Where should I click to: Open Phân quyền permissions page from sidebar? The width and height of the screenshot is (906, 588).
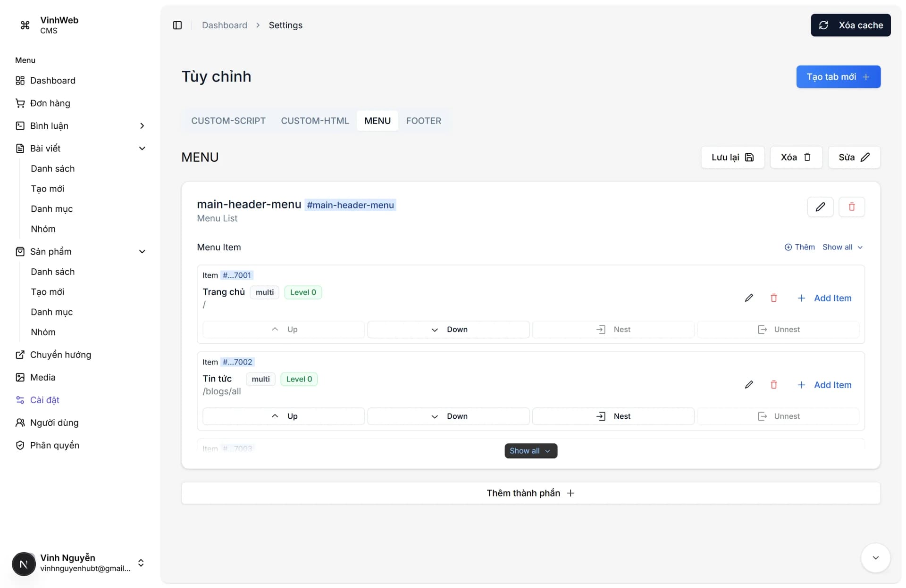pos(54,445)
